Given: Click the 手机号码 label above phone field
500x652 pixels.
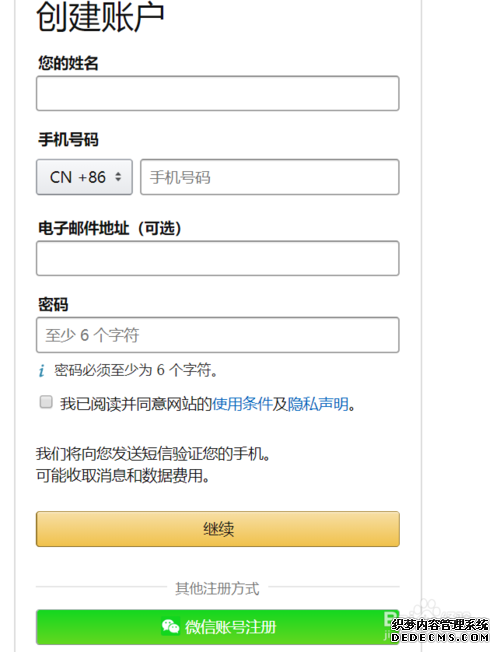Looking at the screenshot, I should pyautogui.click(x=68, y=140).
